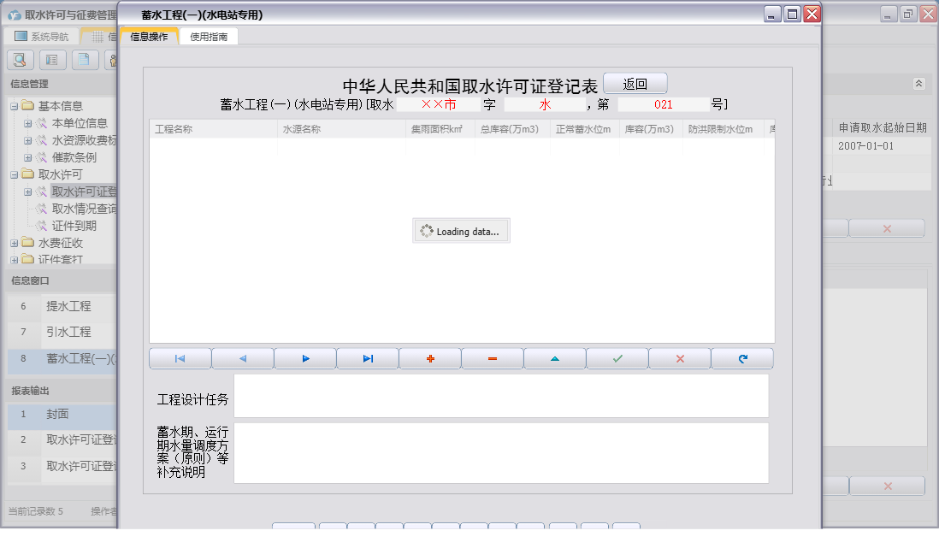
Task: Collapse the 取水许可 tree folder
Action: tap(15, 175)
